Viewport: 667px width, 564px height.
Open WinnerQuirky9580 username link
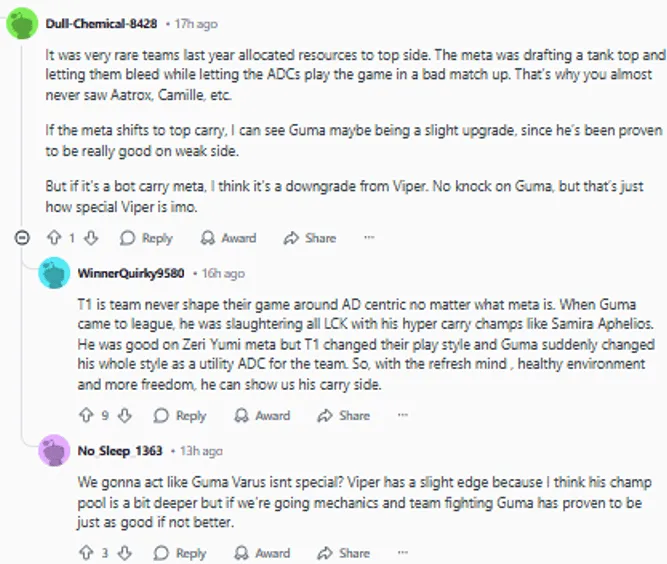130,272
